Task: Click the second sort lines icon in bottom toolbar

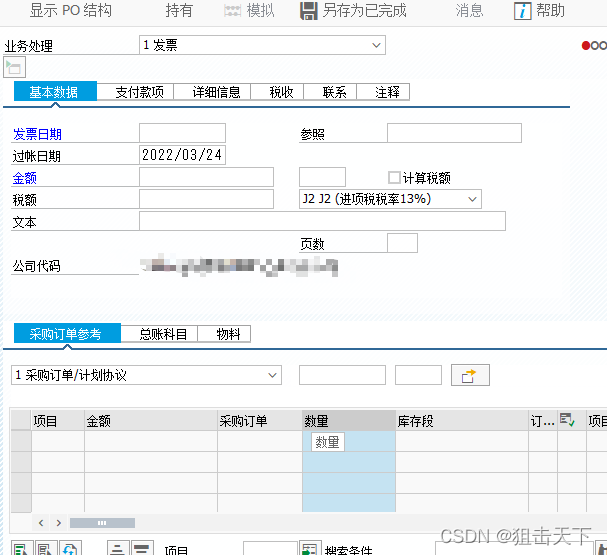Action: tap(142, 548)
